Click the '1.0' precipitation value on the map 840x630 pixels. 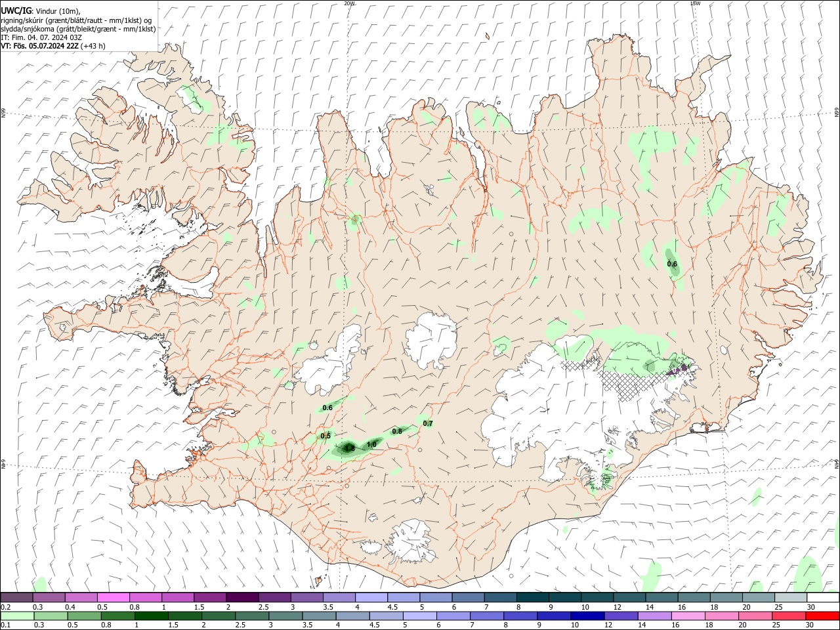371,445
